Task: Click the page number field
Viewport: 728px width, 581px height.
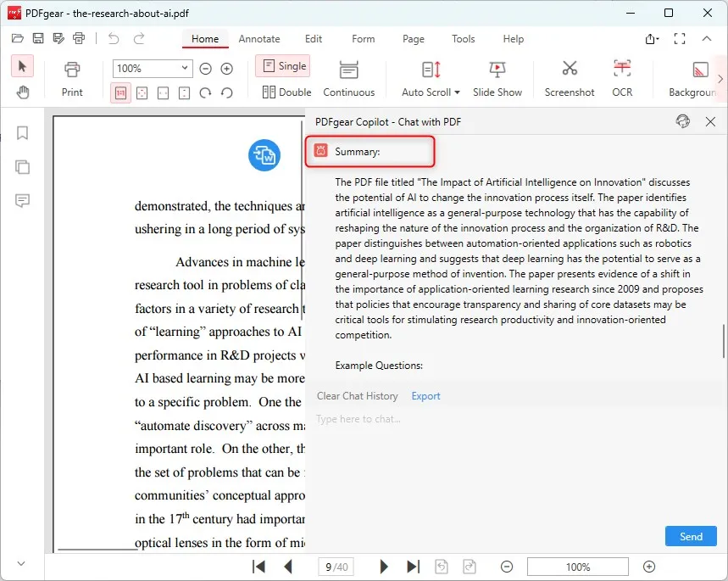Action: 336,567
